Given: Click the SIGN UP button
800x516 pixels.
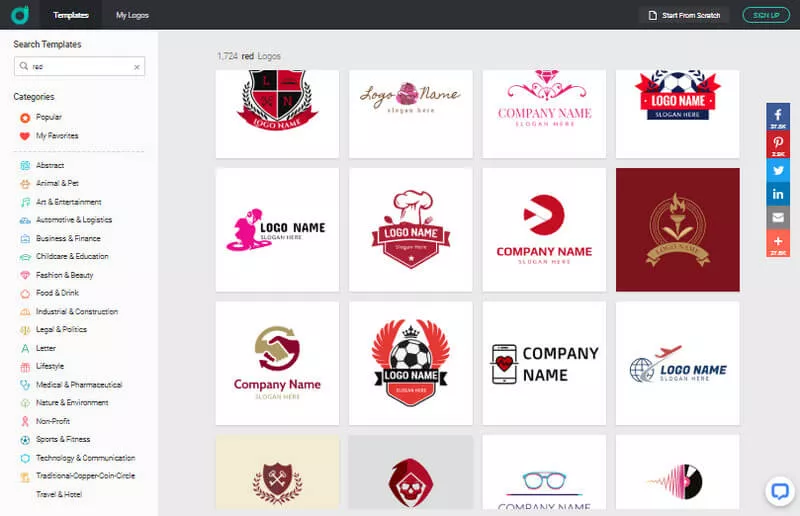Looking at the screenshot, I should (x=766, y=15).
